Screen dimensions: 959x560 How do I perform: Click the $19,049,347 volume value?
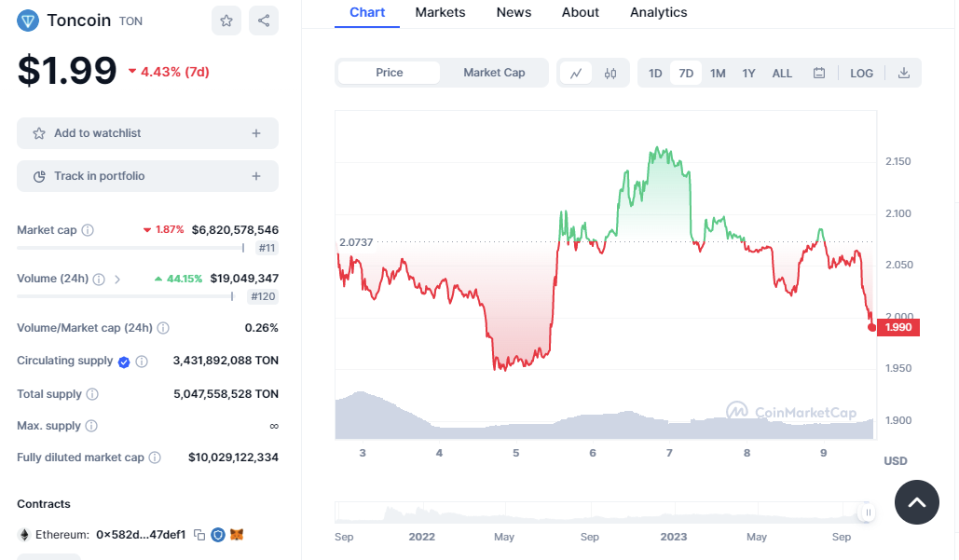click(x=244, y=279)
